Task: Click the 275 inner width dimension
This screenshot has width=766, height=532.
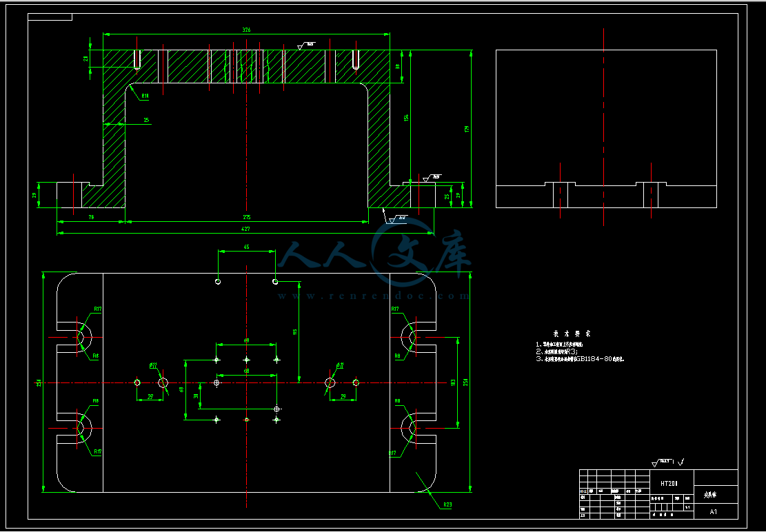Action: (246, 217)
